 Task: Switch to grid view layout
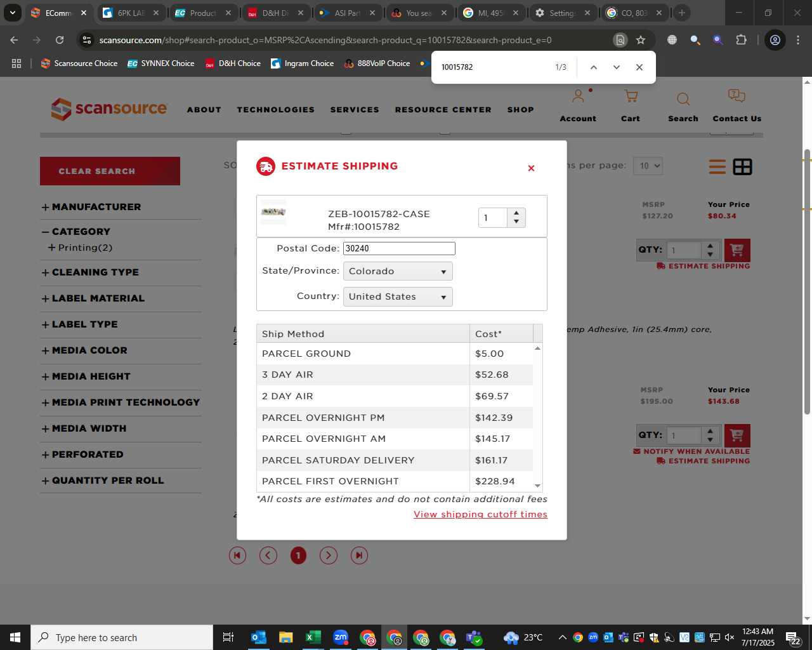pos(742,167)
